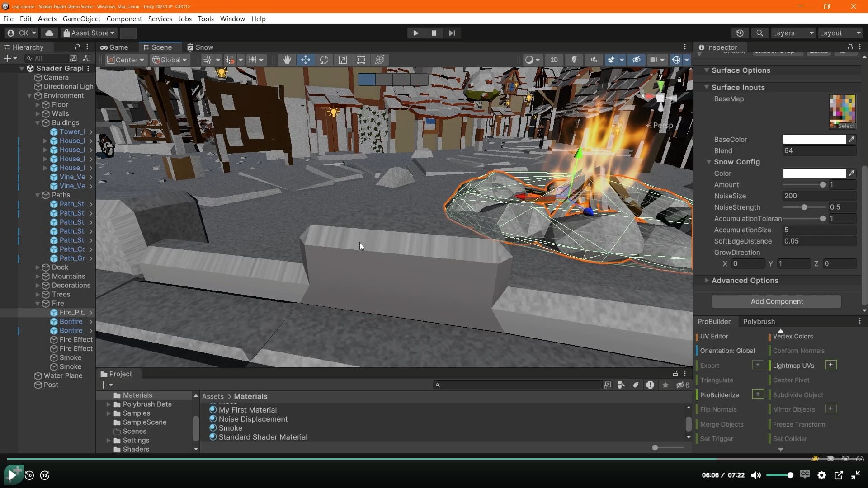Viewport: 868px width, 488px height.
Task: Collapse the Buldings hierarchy node
Action: click(x=38, y=122)
